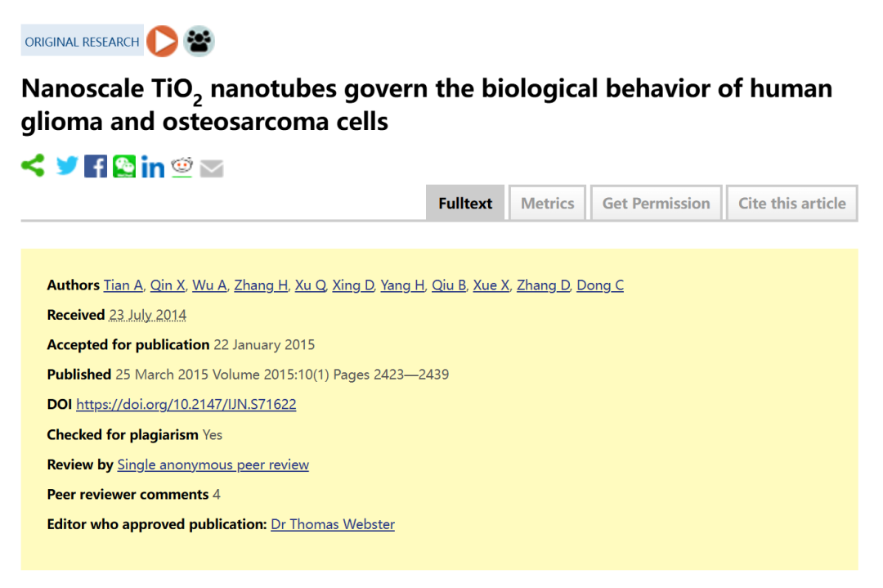Select the Fulltext tab
Viewport: 883px width, 588px height.
coord(465,204)
